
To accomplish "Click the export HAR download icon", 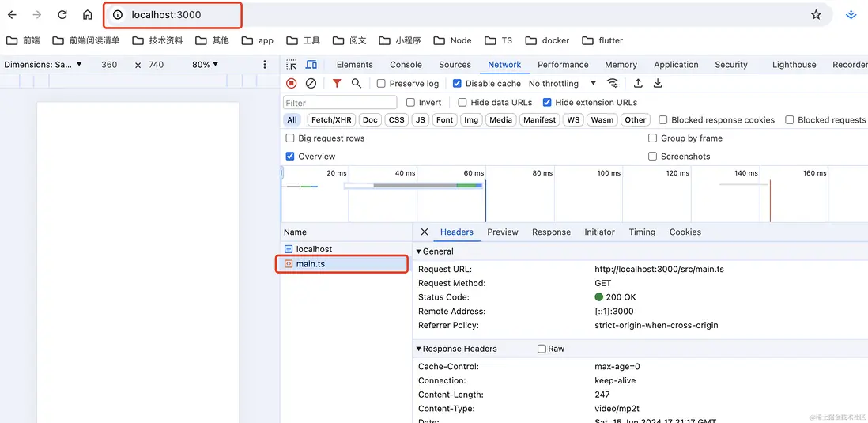I will pyautogui.click(x=657, y=83).
